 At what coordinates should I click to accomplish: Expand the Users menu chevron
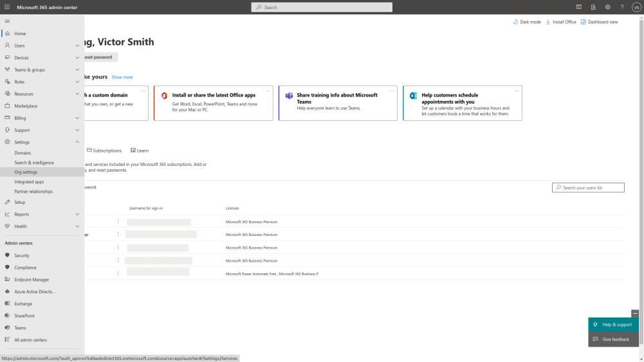tap(77, 46)
